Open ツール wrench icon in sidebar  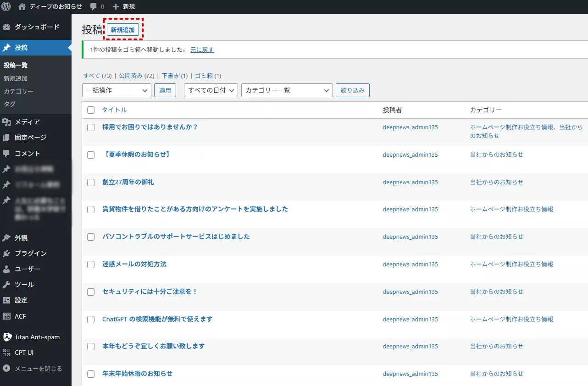coord(6,285)
